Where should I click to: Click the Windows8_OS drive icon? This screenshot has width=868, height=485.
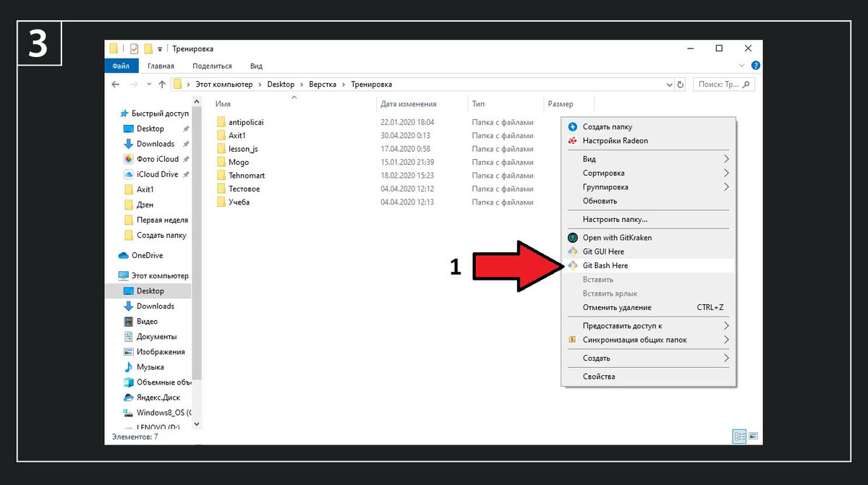pyautogui.click(x=129, y=413)
